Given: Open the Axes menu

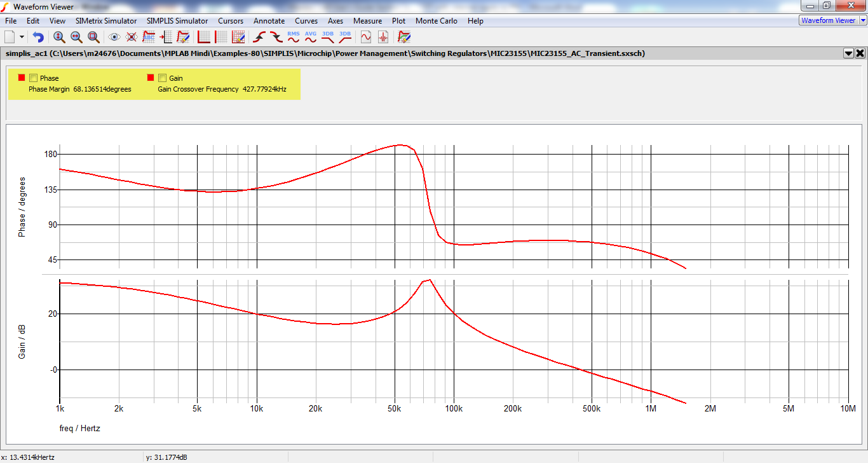Looking at the screenshot, I should point(336,21).
